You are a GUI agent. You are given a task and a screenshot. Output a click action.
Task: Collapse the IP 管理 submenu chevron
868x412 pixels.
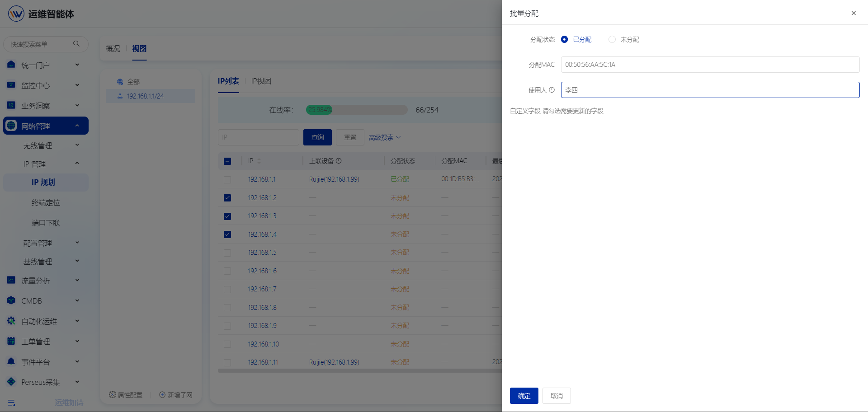77,163
